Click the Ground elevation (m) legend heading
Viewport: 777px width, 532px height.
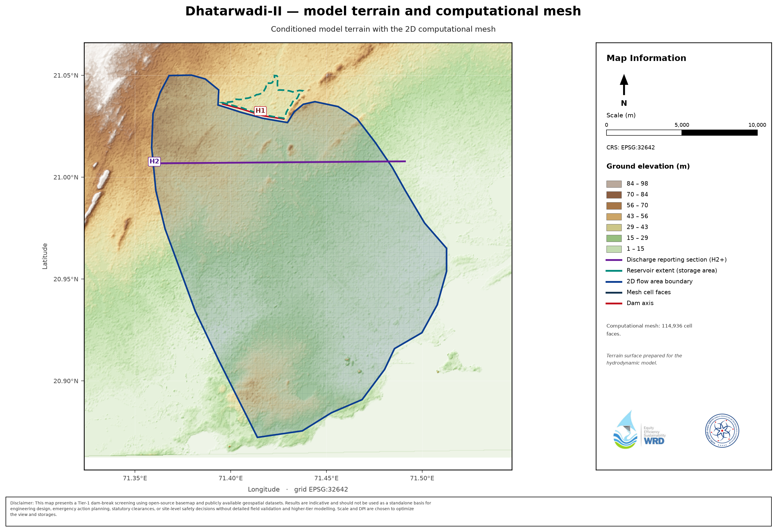point(648,166)
